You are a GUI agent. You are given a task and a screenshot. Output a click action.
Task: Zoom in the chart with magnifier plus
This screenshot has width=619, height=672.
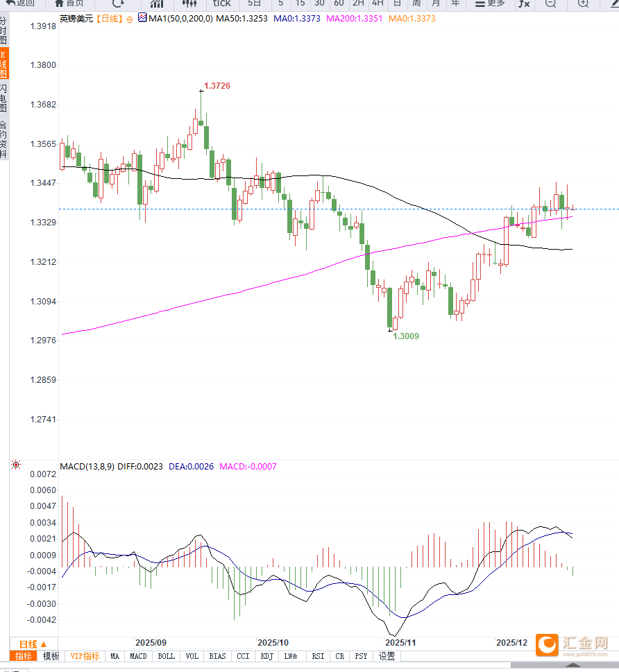coord(583,3)
